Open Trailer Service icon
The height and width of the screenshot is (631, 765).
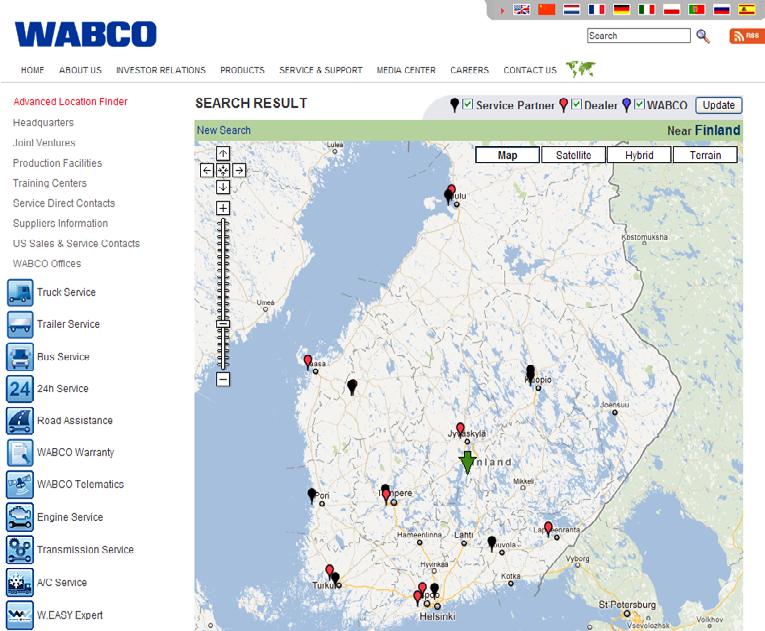20,325
